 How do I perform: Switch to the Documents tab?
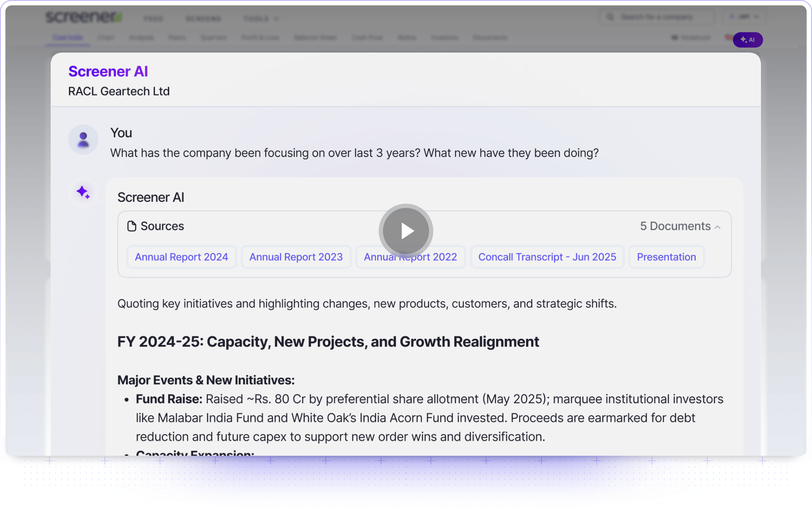(490, 38)
